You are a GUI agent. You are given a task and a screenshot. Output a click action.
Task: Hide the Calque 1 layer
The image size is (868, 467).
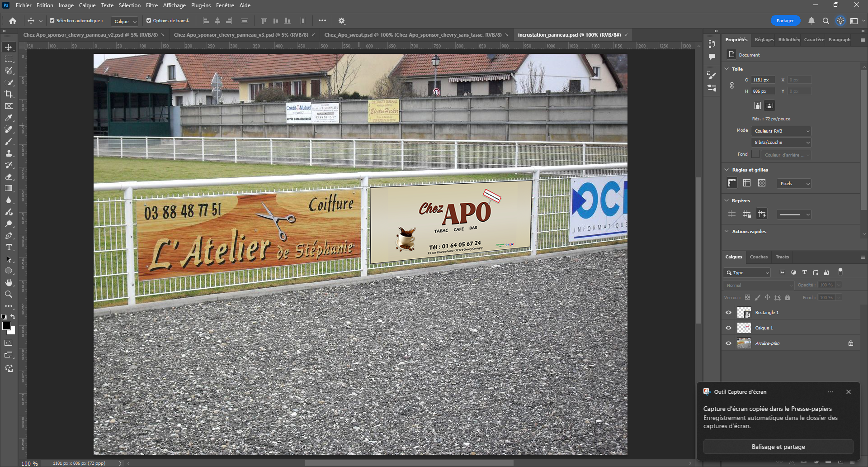tap(728, 328)
